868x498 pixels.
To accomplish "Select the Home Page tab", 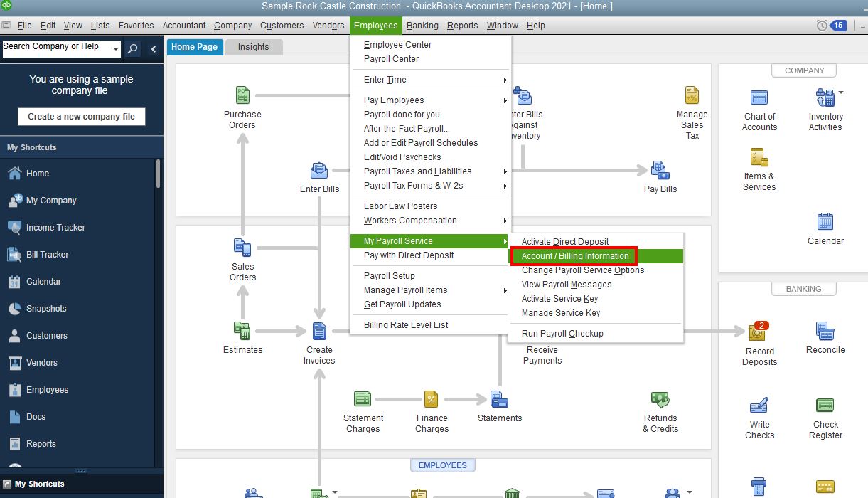I will [195, 47].
